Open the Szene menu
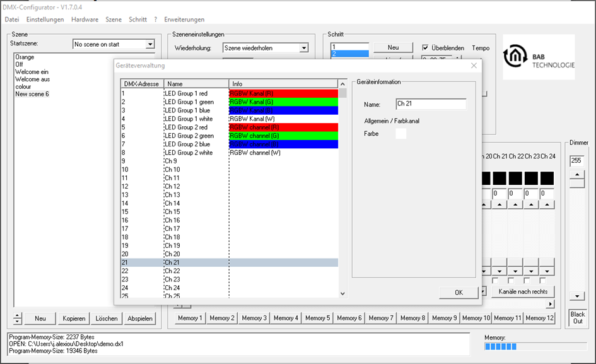Image resolution: width=596 pixels, height=364 pixels. [114, 20]
